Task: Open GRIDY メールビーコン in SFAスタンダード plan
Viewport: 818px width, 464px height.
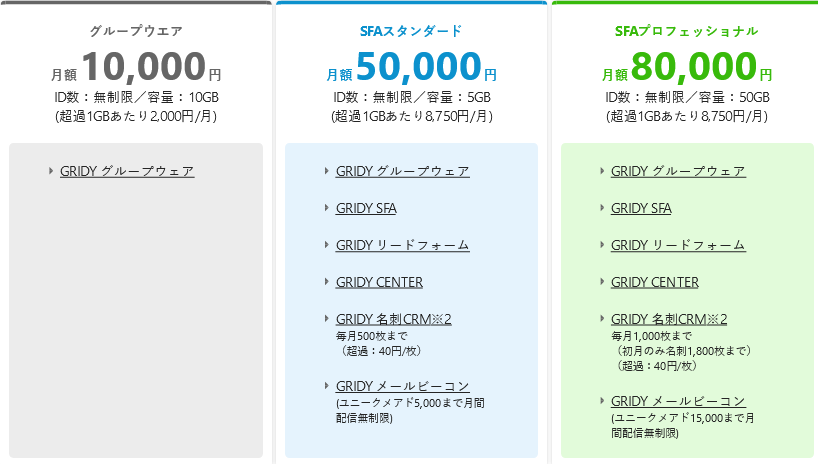Action: tap(403, 386)
